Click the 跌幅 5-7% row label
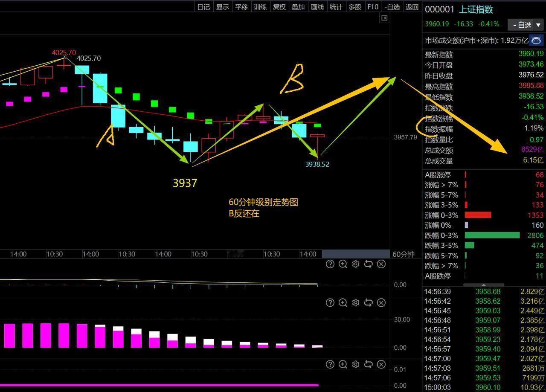This screenshot has width=546, height=392. pyautogui.click(x=441, y=256)
